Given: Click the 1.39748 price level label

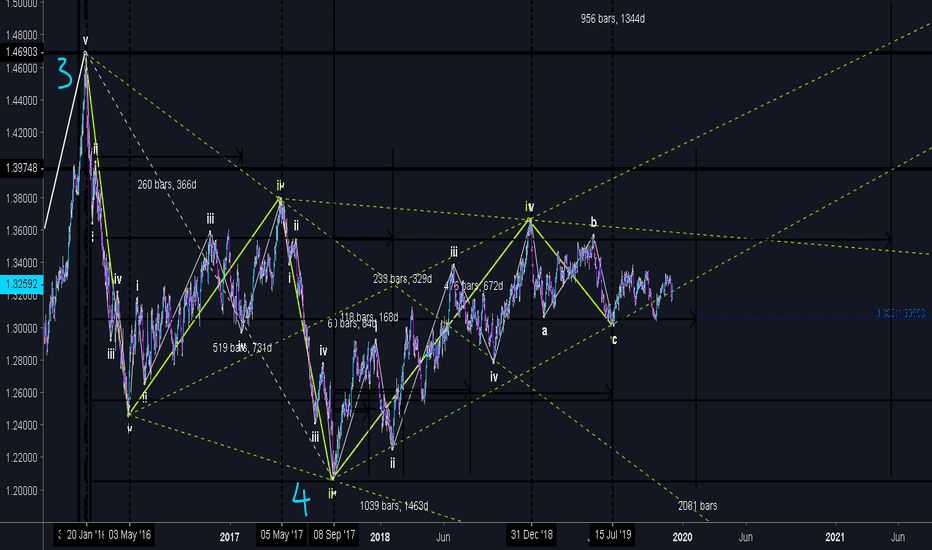Looking at the screenshot, I should tap(21, 167).
